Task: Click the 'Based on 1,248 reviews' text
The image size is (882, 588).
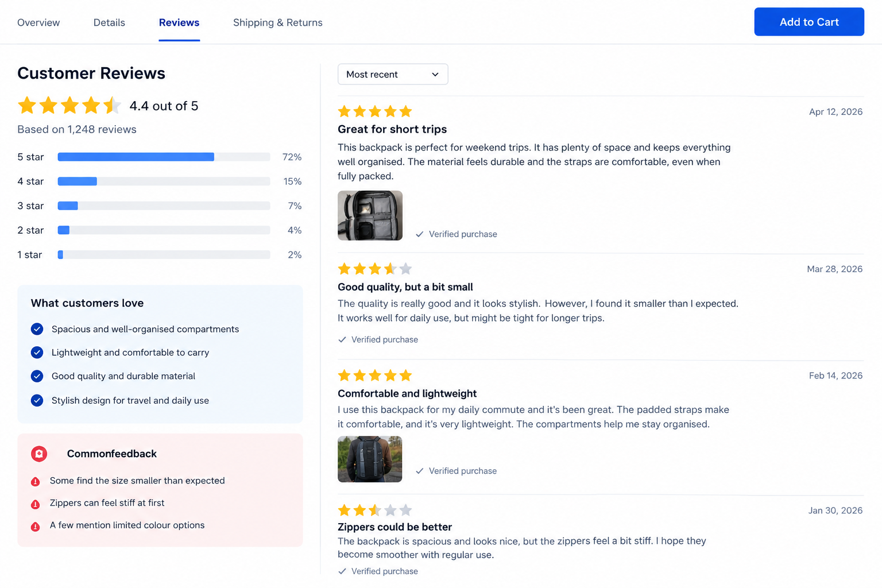Action: [x=77, y=129]
